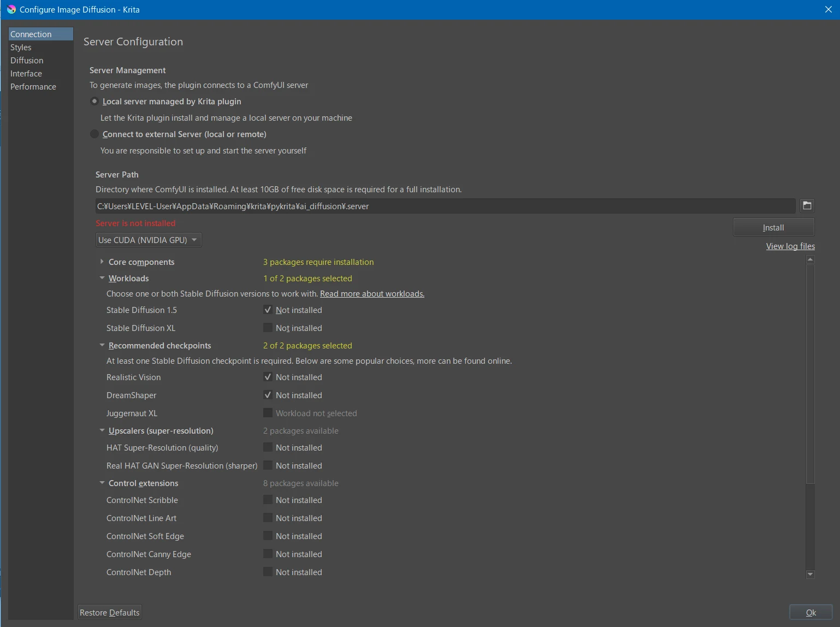Collapse the Upscalers (super-resolution) section
Viewport: 840px width, 627px height.
click(102, 430)
